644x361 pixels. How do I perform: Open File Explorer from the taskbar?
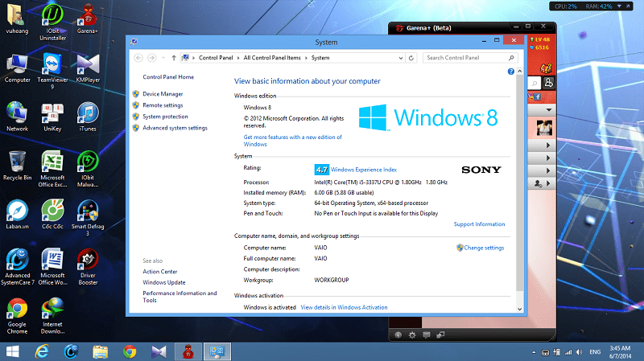(x=100, y=351)
